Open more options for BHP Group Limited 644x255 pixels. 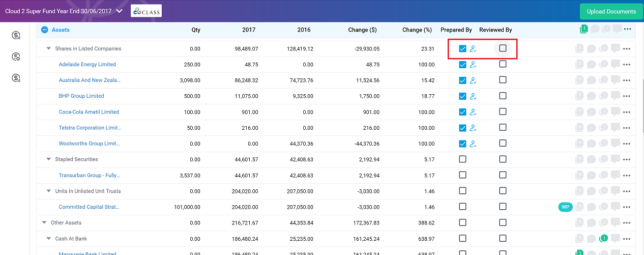tap(627, 96)
